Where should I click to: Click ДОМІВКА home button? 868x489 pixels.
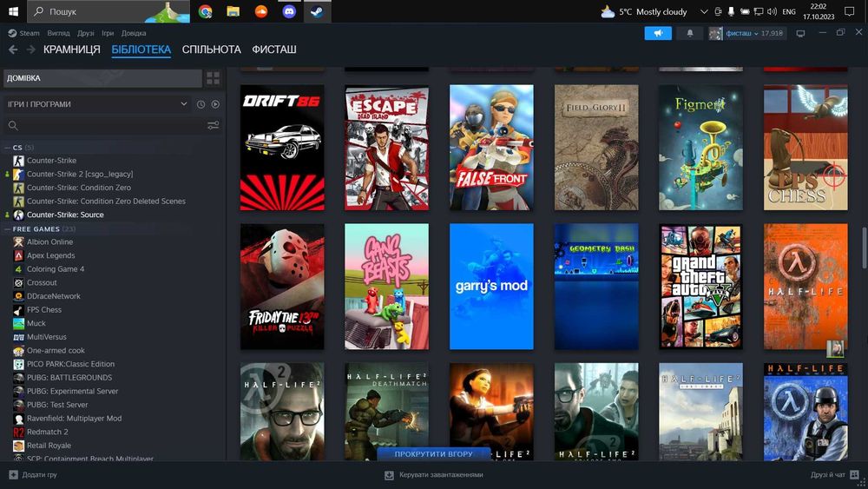tap(103, 78)
